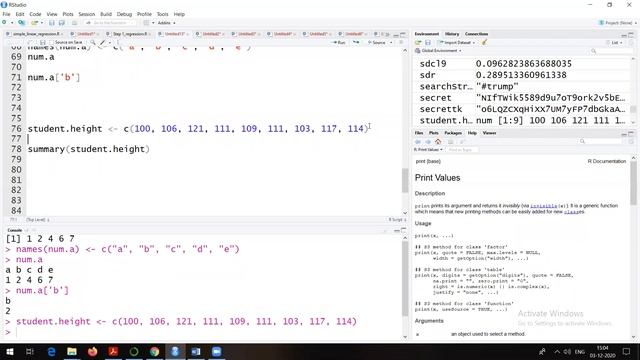Click the Help pane back arrow

pos(418,142)
